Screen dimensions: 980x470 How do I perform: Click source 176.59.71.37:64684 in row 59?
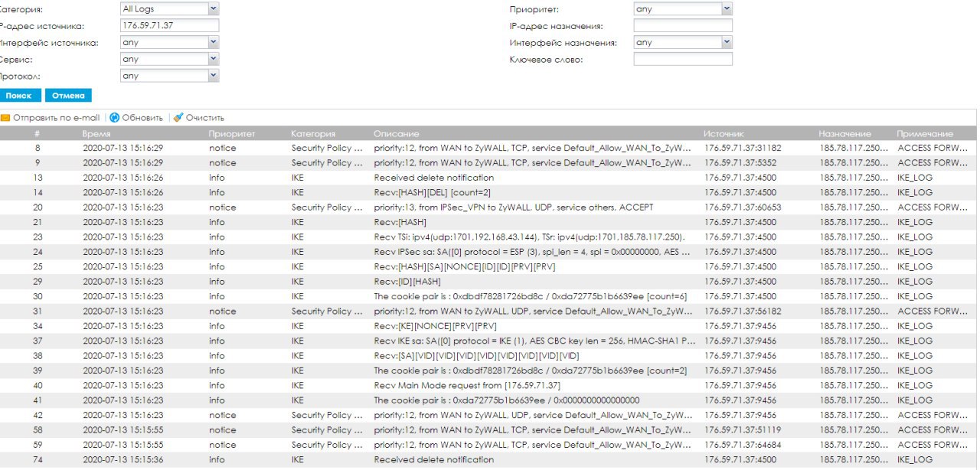click(x=743, y=445)
